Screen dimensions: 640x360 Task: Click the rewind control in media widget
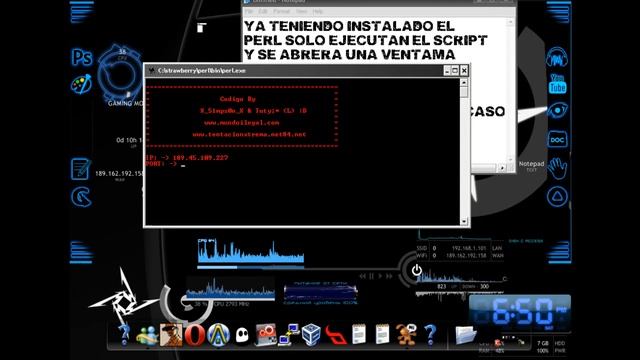coord(362,276)
